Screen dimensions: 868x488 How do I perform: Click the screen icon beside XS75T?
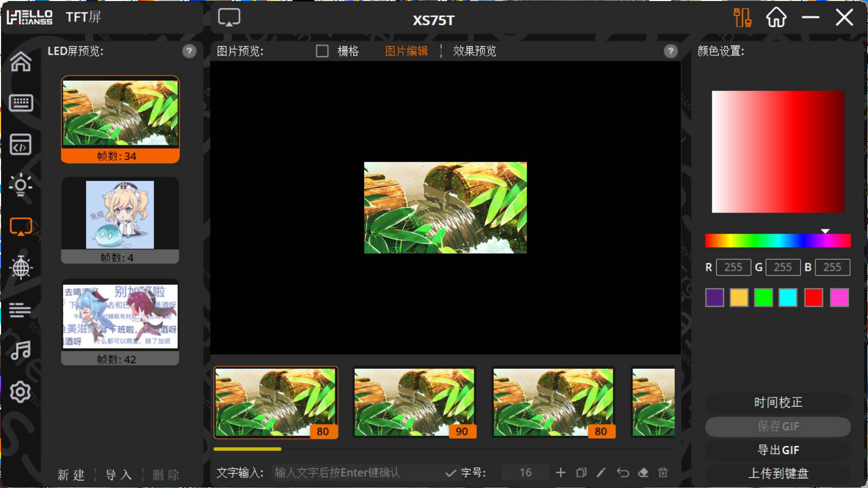(x=229, y=17)
